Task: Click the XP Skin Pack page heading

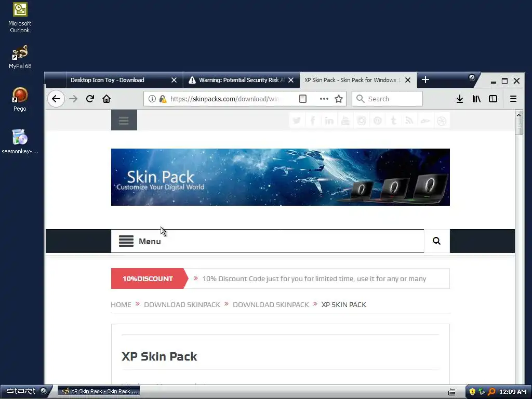Action: pyautogui.click(x=159, y=356)
